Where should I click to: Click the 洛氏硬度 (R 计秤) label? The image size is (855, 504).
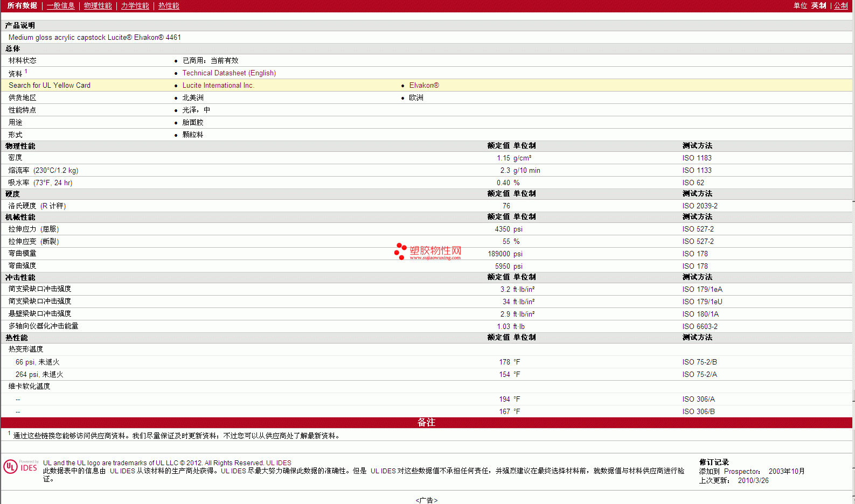pyautogui.click(x=37, y=206)
